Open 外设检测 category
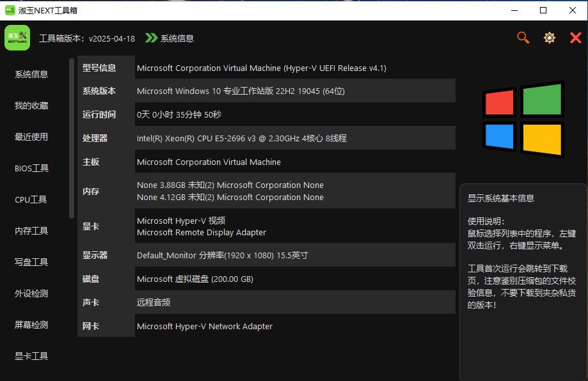 coord(31,293)
